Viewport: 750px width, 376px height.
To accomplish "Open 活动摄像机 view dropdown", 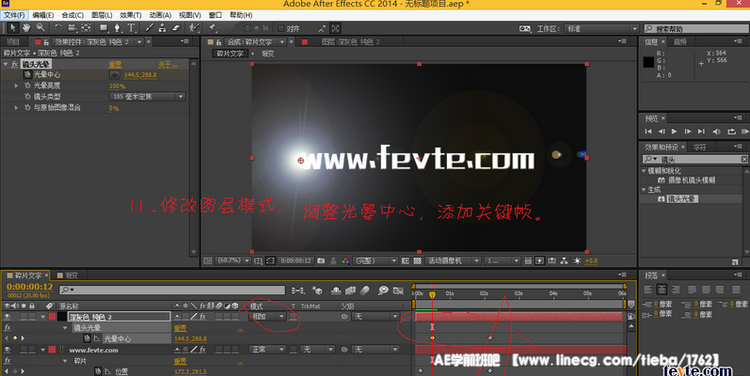I will [453, 261].
